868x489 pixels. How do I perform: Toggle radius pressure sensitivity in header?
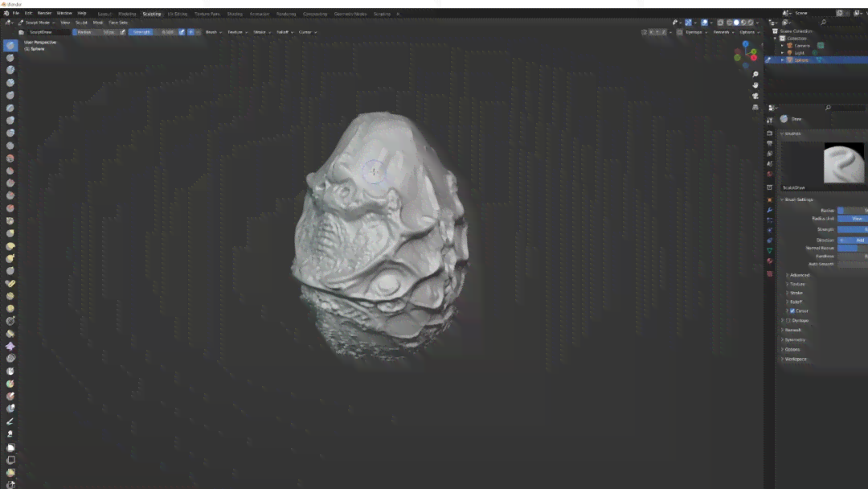coord(122,32)
